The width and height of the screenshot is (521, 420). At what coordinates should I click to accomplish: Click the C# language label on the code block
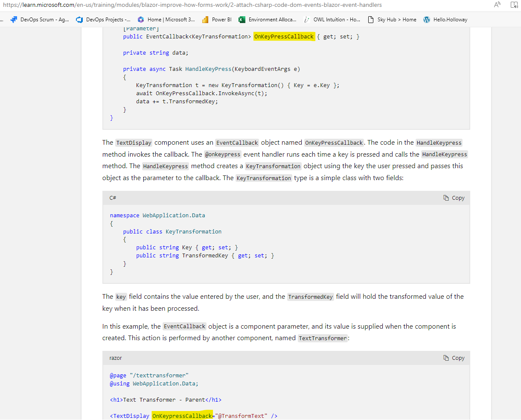click(113, 198)
